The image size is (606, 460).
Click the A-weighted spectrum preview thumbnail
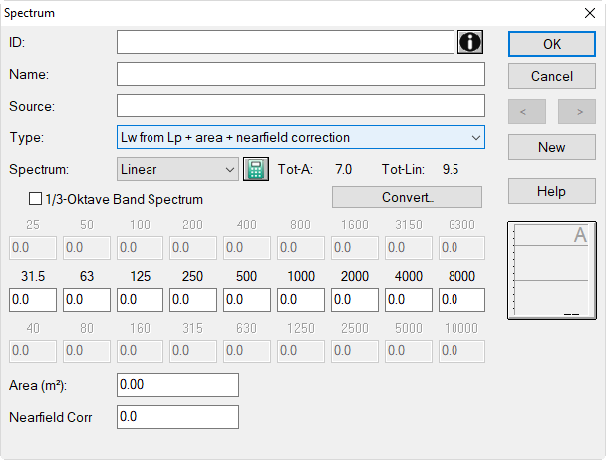coord(552,271)
